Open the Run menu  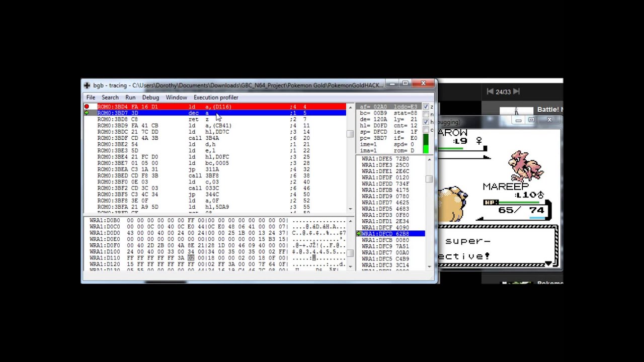pyautogui.click(x=130, y=98)
